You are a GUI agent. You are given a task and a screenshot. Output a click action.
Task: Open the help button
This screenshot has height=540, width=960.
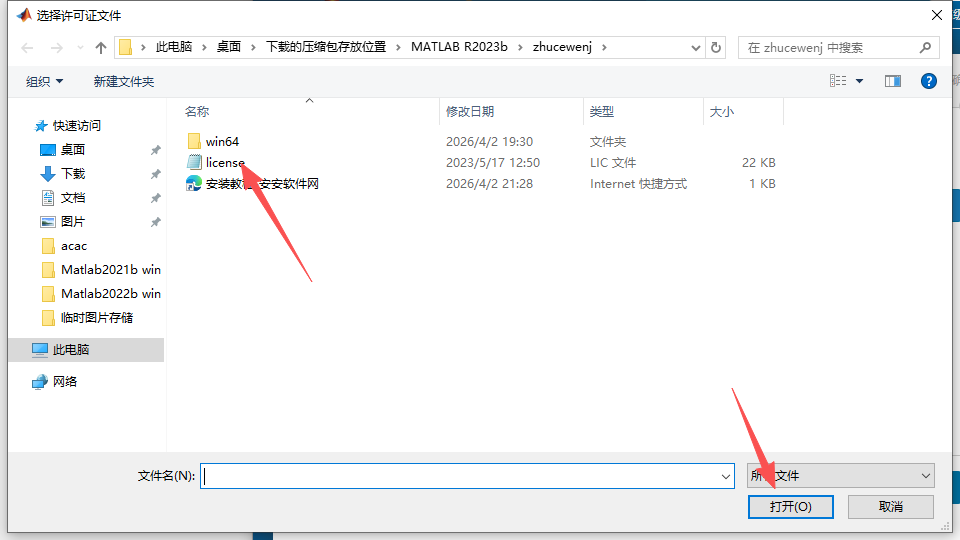pyautogui.click(x=928, y=81)
